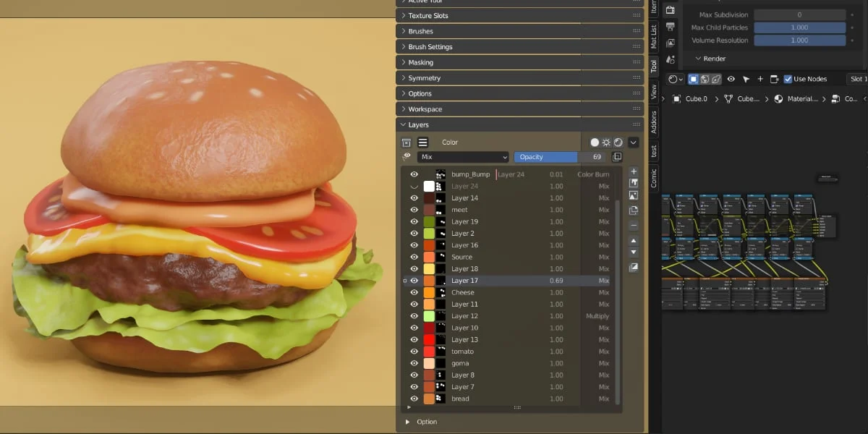Click the Slot 1 button in the header
868x434 pixels.
pos(856,78)
